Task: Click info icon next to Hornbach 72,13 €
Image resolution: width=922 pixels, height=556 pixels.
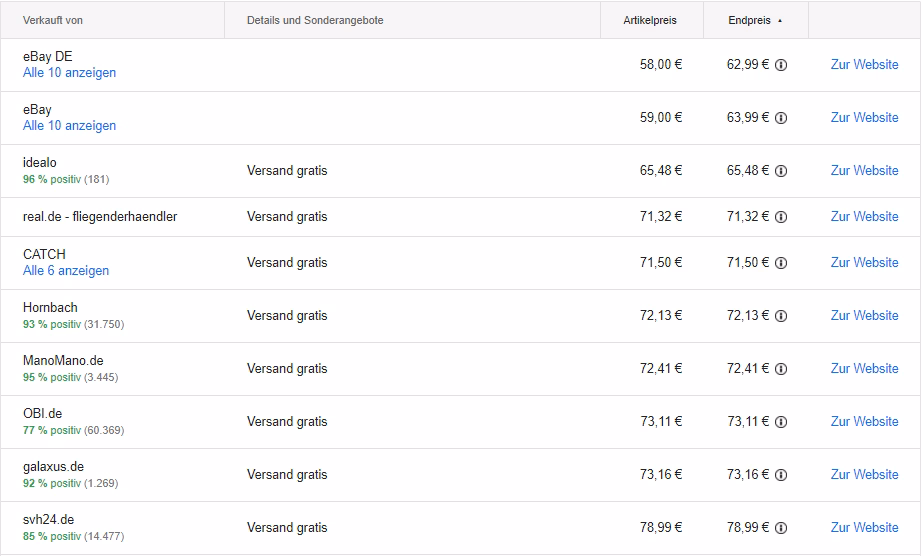Action: pyautogui.click(x=781, y=316)
